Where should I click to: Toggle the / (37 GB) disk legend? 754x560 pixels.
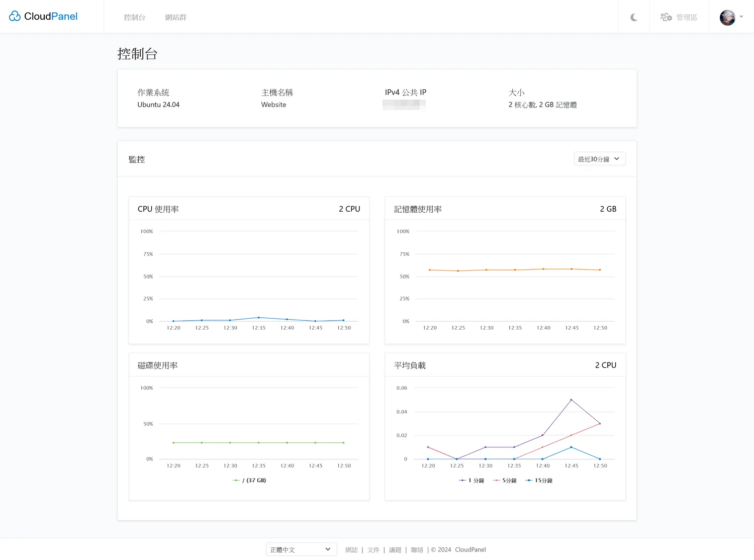tap(250, 481)
